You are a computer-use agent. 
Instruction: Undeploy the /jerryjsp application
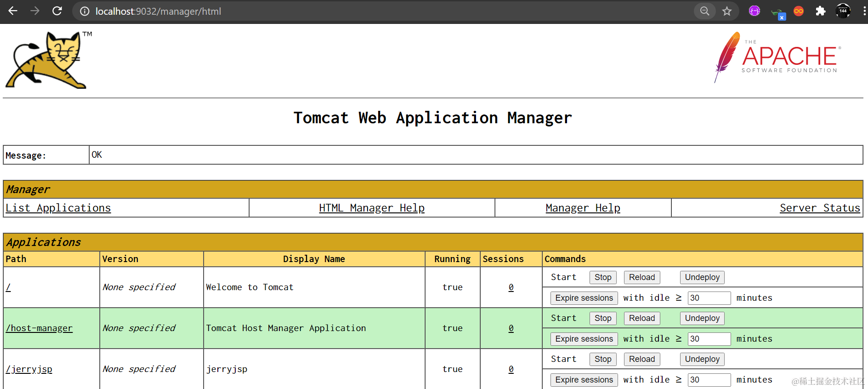pyautogui.click(x=702, y=359)
